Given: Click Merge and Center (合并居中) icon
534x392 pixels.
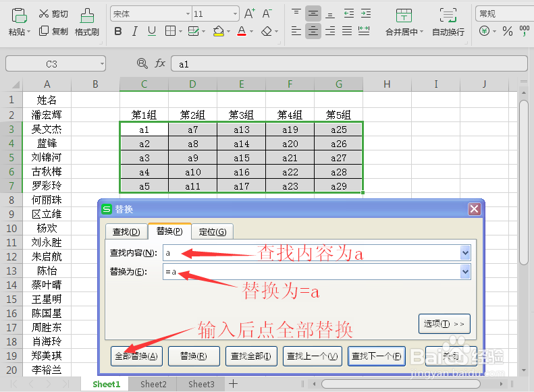Looking at the screenshot, I should click(404, 16).
